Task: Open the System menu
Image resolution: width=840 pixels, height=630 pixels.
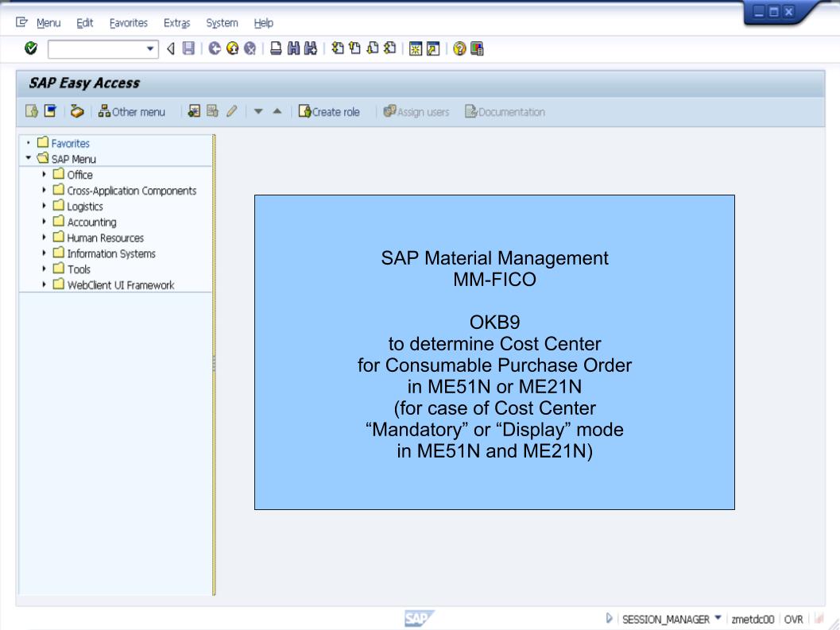Action: tap(221, 23)
